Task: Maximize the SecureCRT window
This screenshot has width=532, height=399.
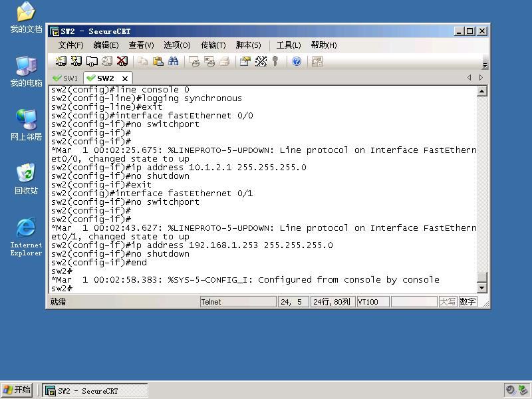Action: (470, 31)
